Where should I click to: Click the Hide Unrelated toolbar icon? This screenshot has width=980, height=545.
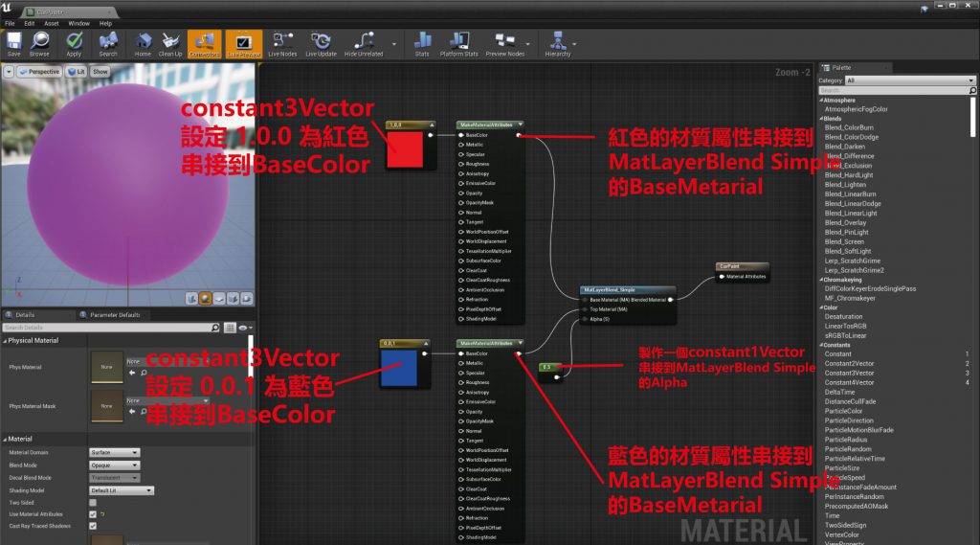coord(363,41)
